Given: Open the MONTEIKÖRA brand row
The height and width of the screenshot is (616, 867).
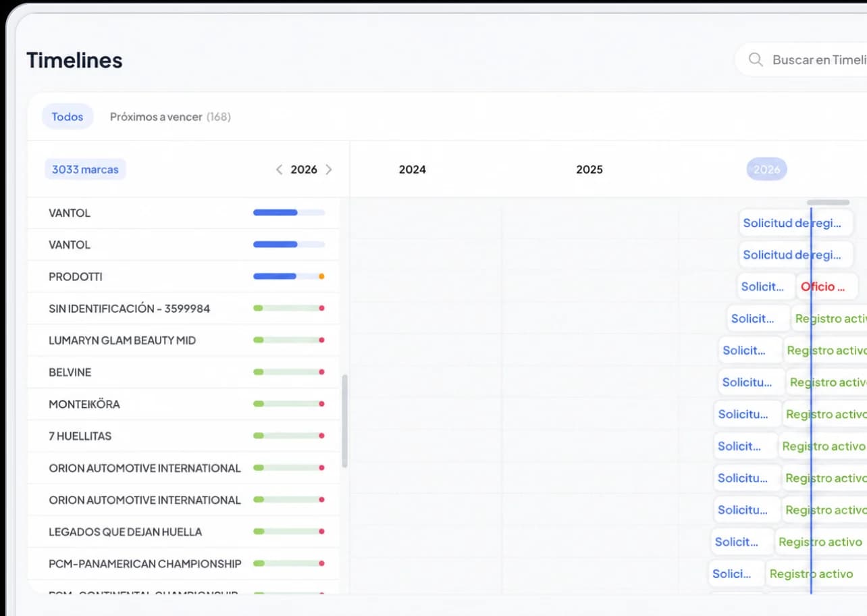Looking at the screenshot, I should click(184, 404).
